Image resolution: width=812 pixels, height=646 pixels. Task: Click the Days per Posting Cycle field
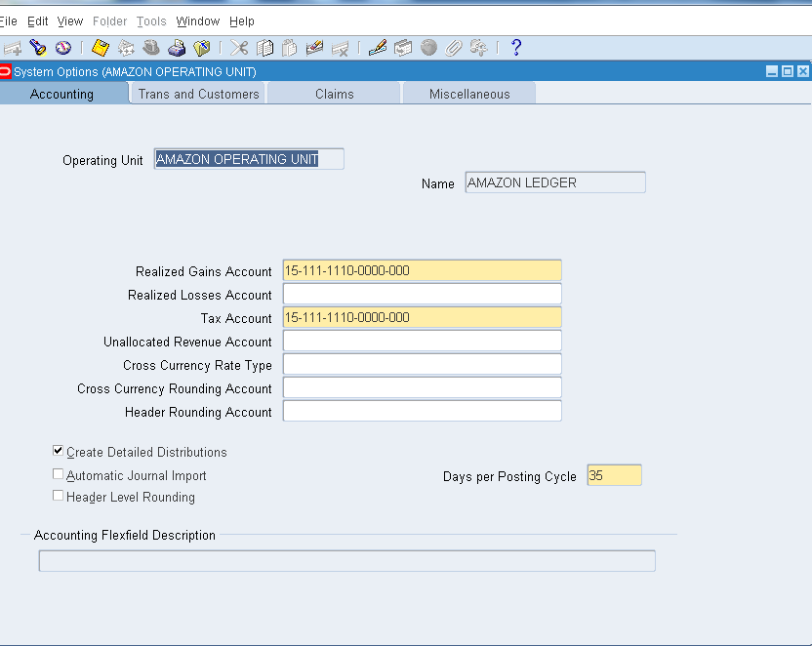pos(614,475)
